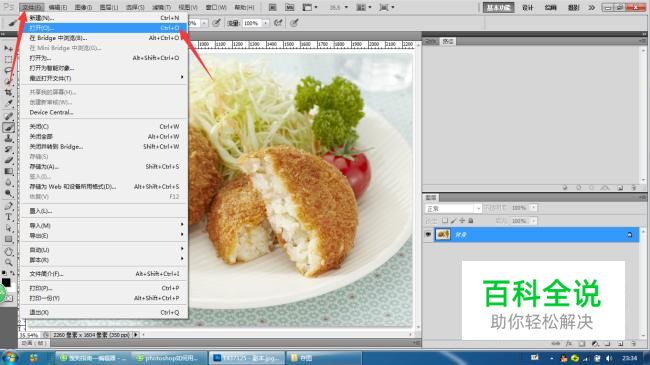Image resolution: width=650 pixels, height=365 pixels.
Task: Expand the layer opacity 100% dropdown arrow
Action: click(x=534, y=208)
